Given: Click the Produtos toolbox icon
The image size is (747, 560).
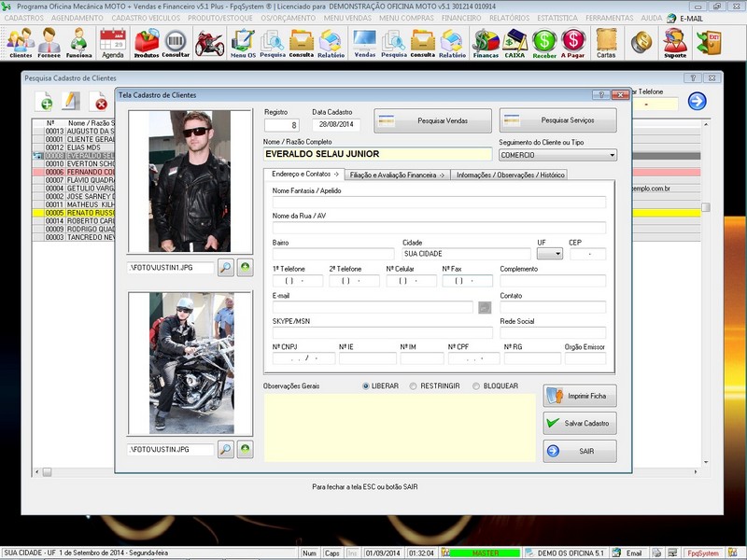Looking at the screenshot, I should coord(147,41).
